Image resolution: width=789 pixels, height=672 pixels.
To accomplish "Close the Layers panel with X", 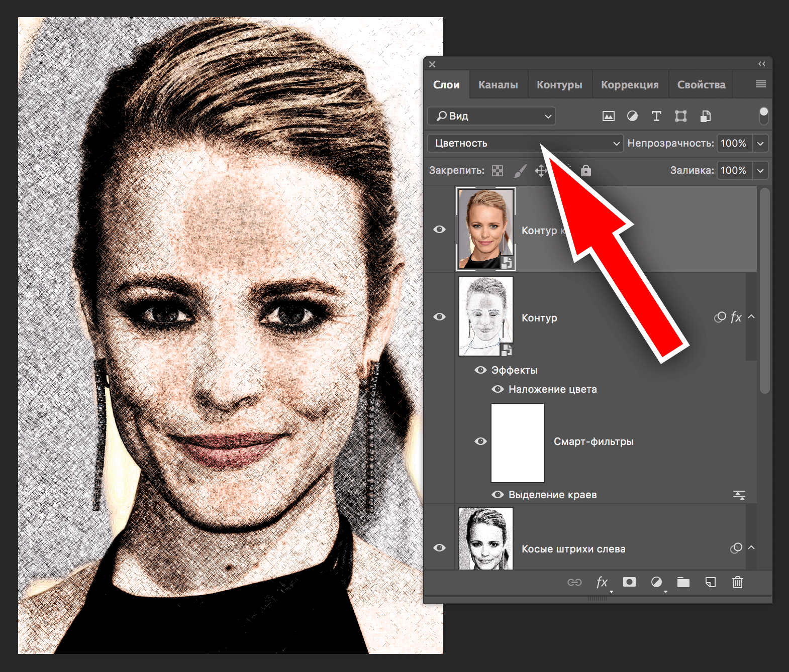I will 432,64.
